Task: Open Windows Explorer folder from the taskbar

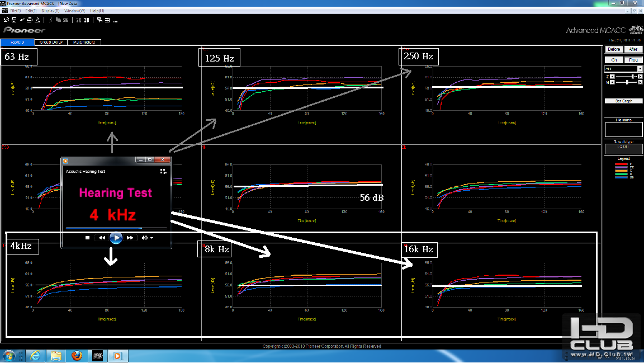Action: pos(56,356)
